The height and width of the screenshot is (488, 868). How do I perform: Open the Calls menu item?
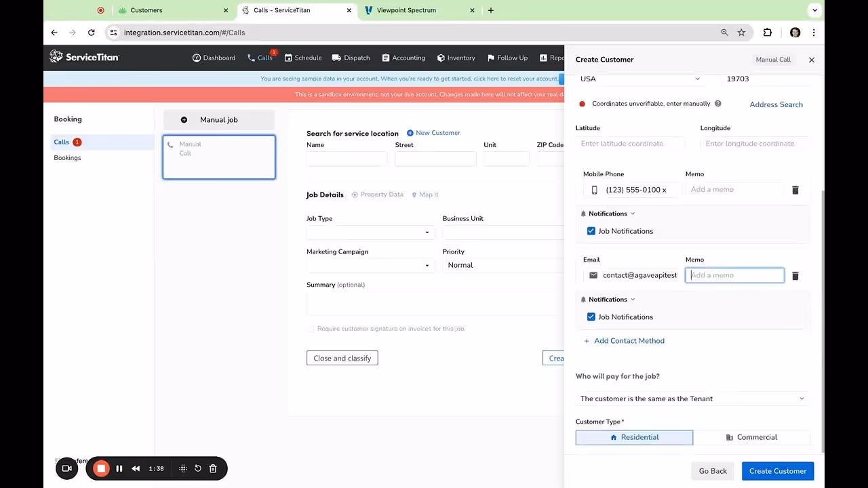pyautogui.click(x=260, y=58)
